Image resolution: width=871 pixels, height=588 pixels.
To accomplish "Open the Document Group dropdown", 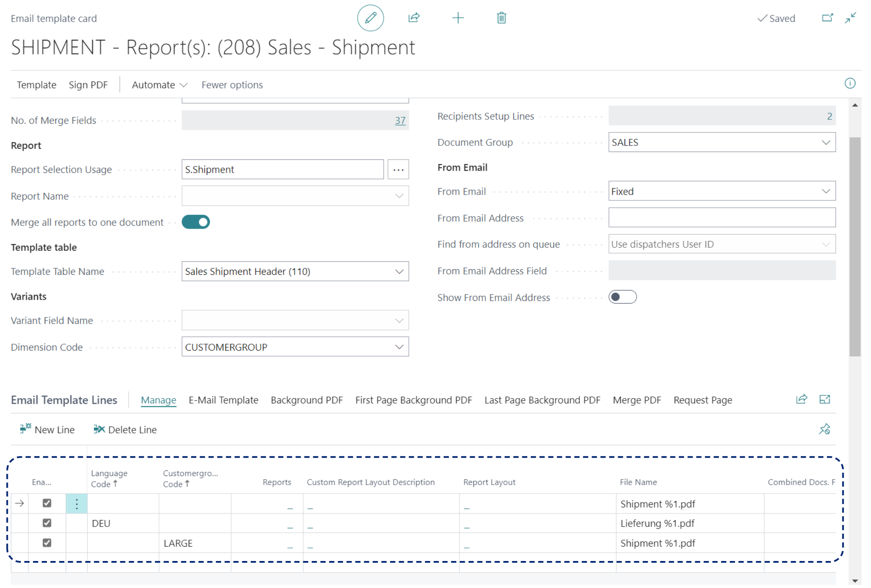I will tap(826, 142).
